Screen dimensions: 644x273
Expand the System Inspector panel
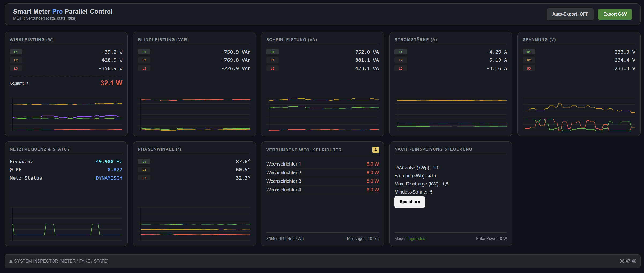click(x=322, y=261)
